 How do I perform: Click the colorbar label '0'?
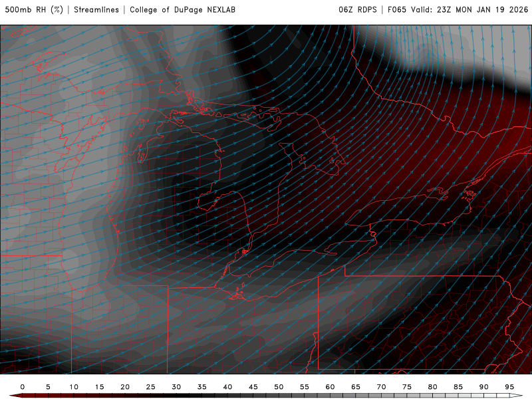[x=23, y=387]
